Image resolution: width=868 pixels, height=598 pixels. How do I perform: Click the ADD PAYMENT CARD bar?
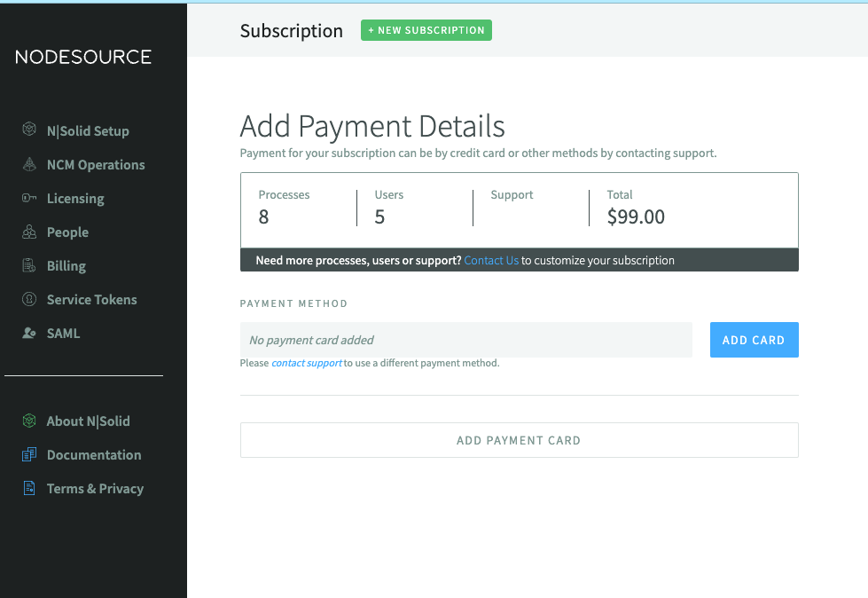coord(519,439)
